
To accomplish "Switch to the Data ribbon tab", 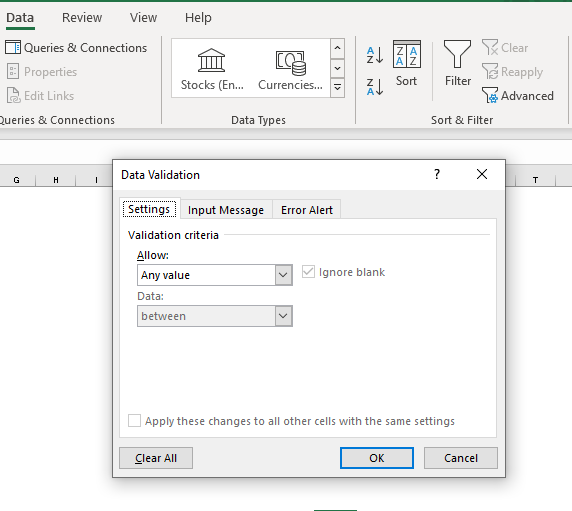I will pyautogui.click(x=20, y=18).
